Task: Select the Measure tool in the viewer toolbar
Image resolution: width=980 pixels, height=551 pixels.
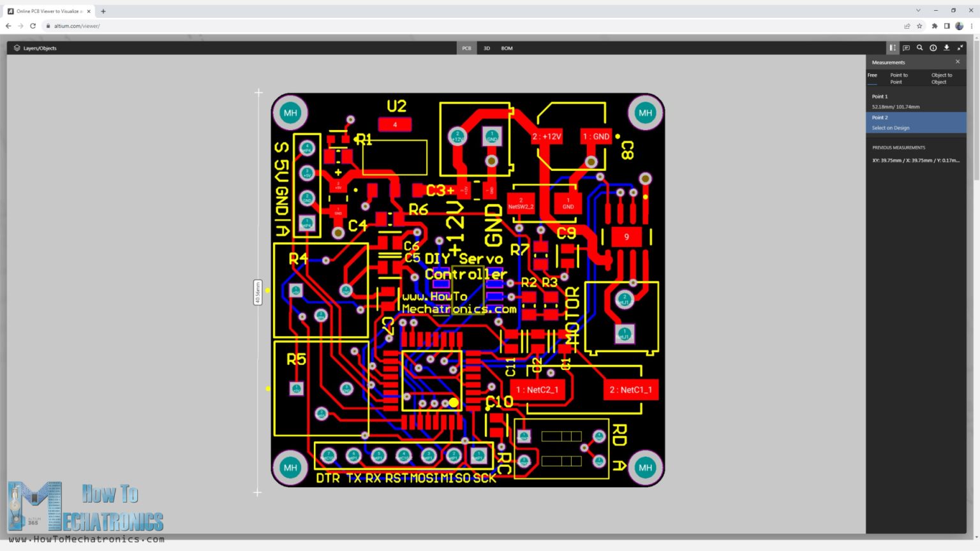Action: coord(893,48)
